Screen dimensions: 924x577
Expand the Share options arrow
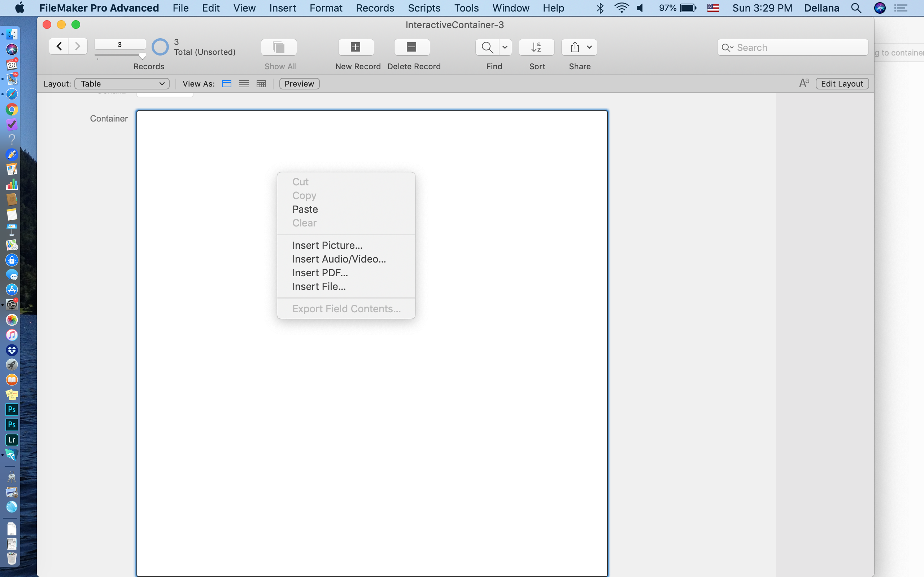tap(589, 47)
